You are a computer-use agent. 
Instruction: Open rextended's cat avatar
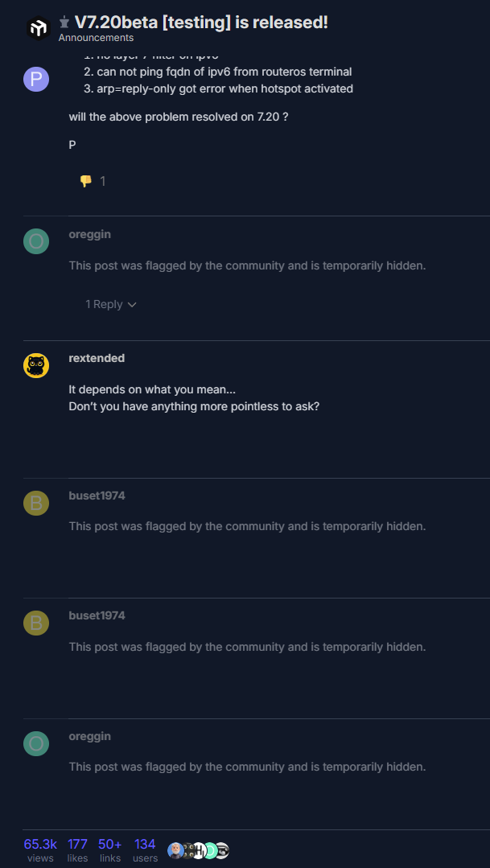tap(36, 365)
